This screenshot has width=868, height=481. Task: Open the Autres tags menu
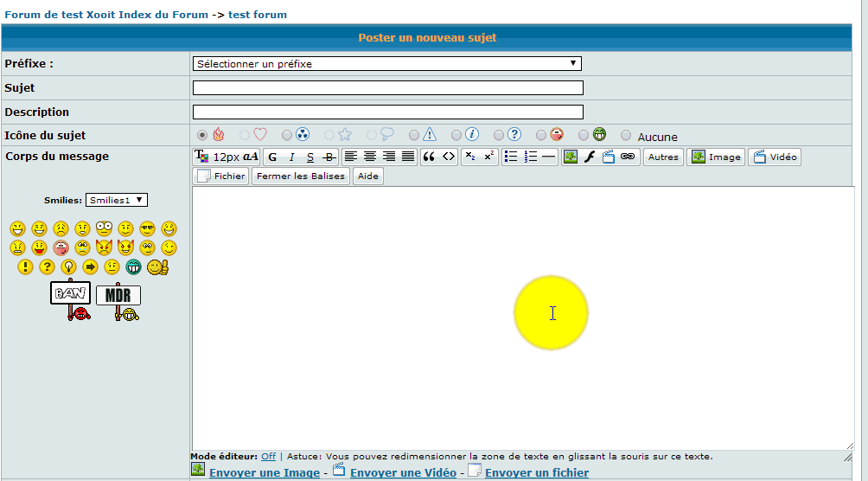click(663, 157)
